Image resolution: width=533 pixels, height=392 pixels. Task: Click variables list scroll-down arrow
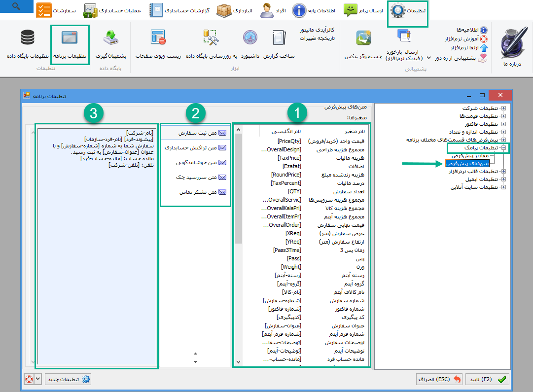click(238, 362)
